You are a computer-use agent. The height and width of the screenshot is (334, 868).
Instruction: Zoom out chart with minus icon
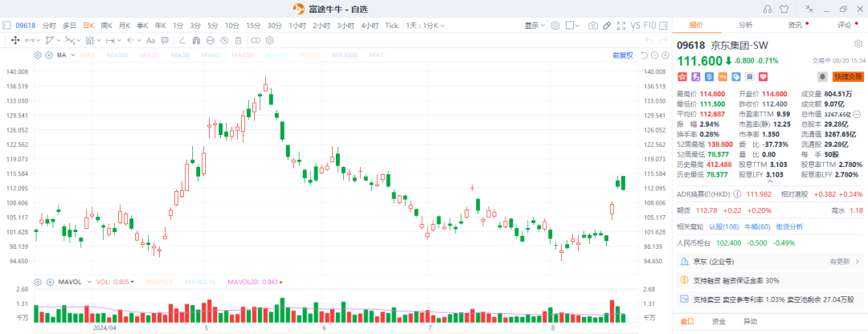(653, 55)
